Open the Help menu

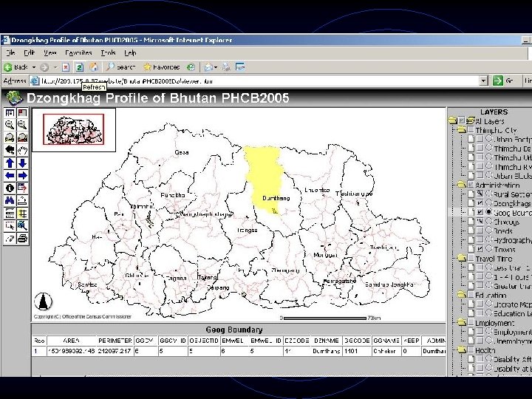click(x=130, y=53)
